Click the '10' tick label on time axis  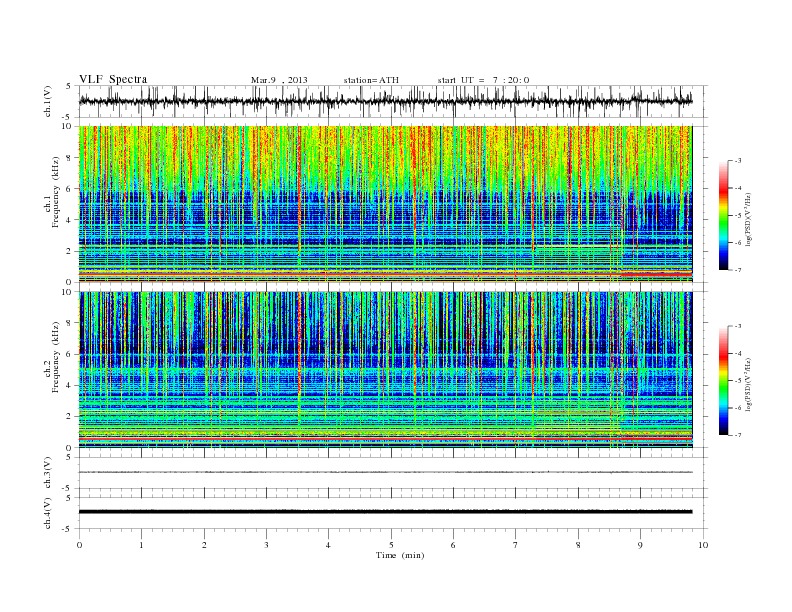(703, 545)
